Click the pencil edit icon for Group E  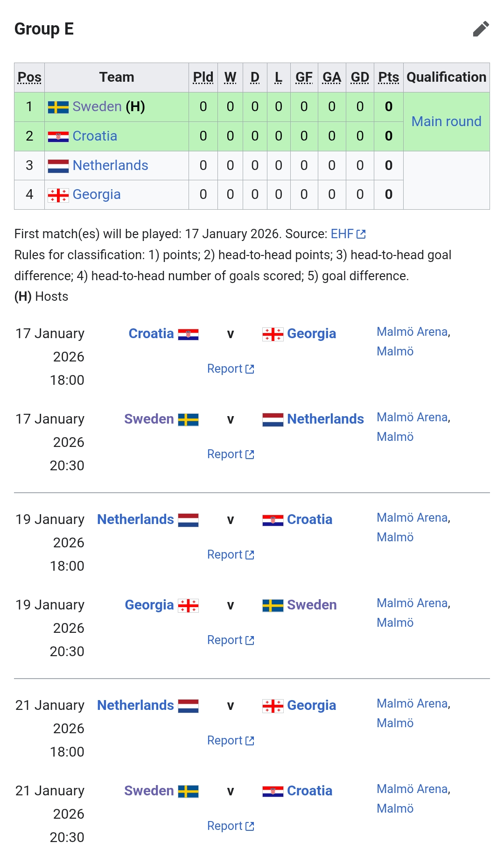pyautogui.click(x=481, y=29)
